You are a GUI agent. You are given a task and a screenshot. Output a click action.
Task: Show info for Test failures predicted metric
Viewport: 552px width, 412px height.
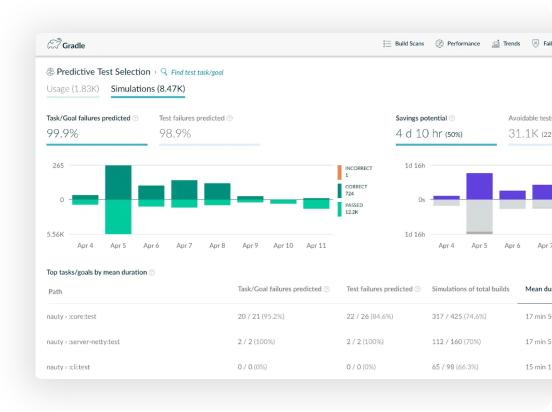[230, 118]
